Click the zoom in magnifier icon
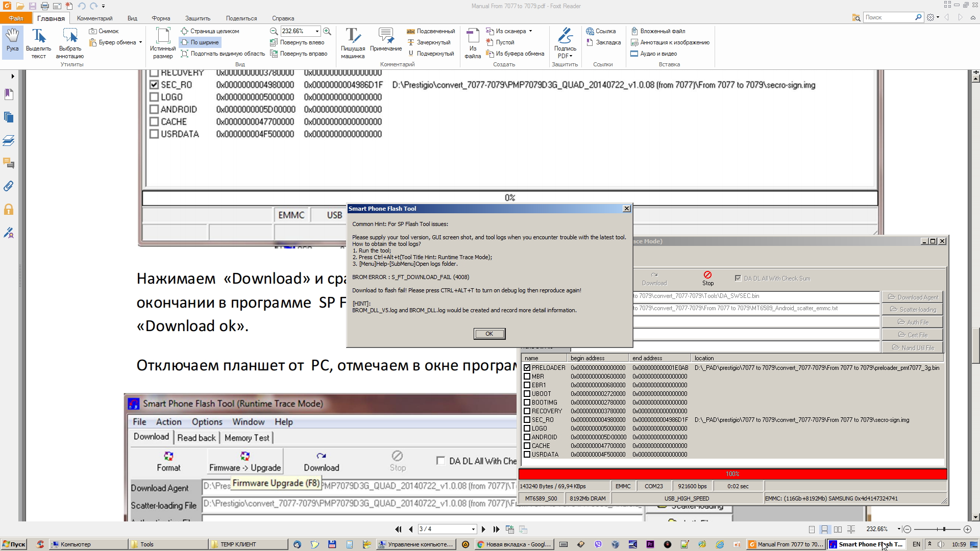Image resolution: width=980 pixels, height=551 pixels. tap(327, 31)
